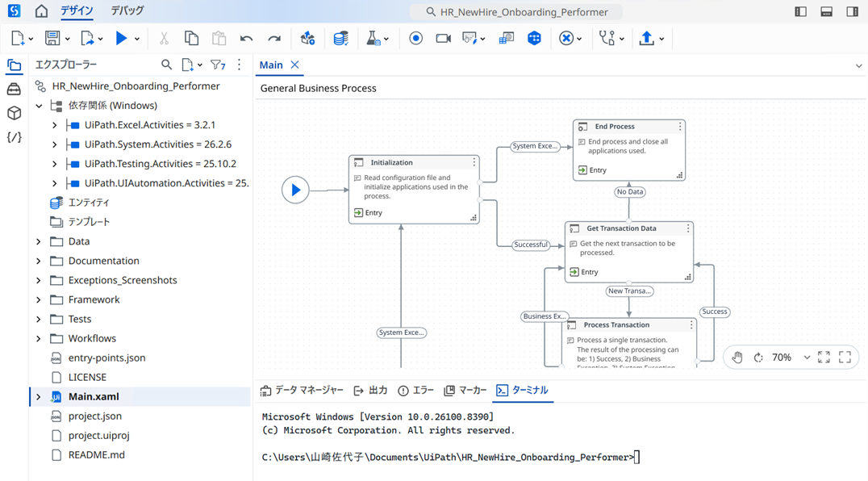The image size is (868, 481).
Task: Click the Copy icon
Action: [191, 38]
